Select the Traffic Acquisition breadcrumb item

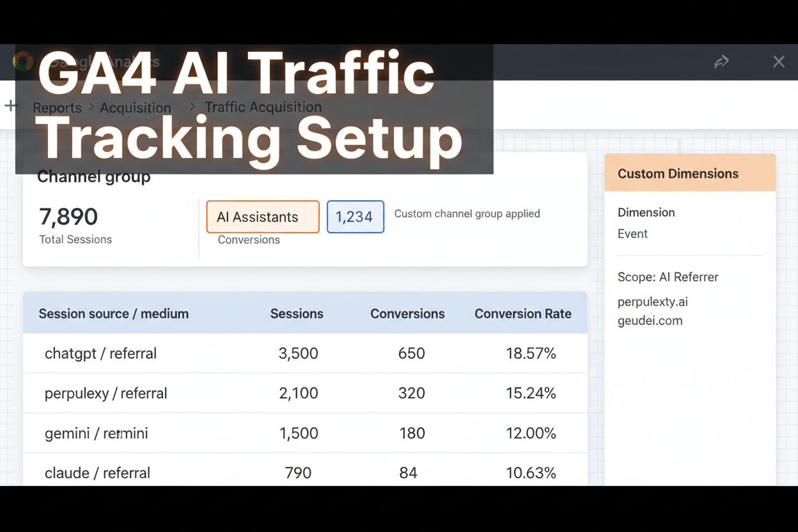coord(263,107)
